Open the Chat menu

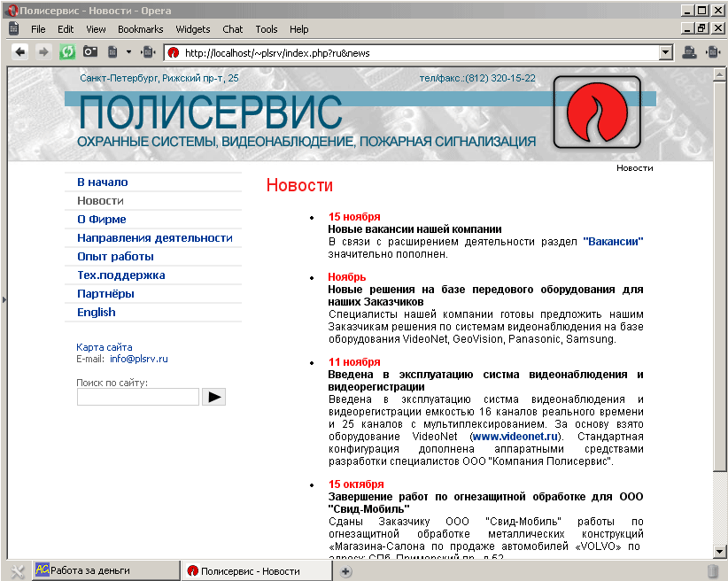coord(233,29)
